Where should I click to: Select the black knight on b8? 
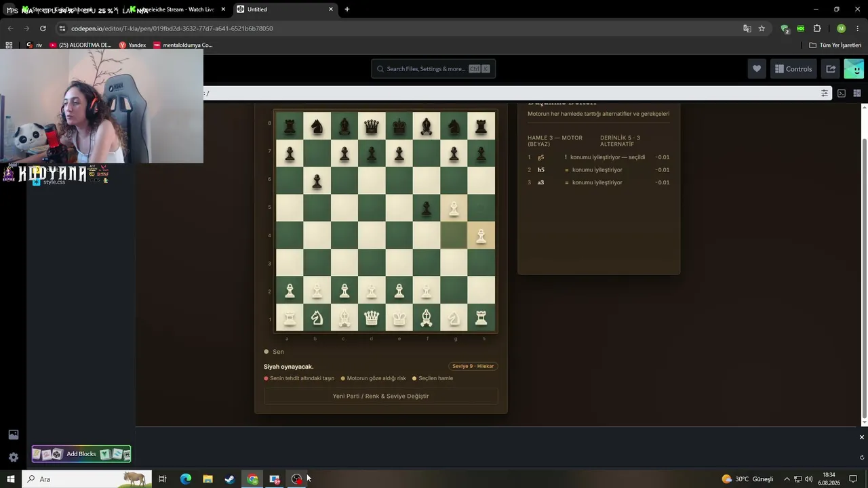pos(317,126)
